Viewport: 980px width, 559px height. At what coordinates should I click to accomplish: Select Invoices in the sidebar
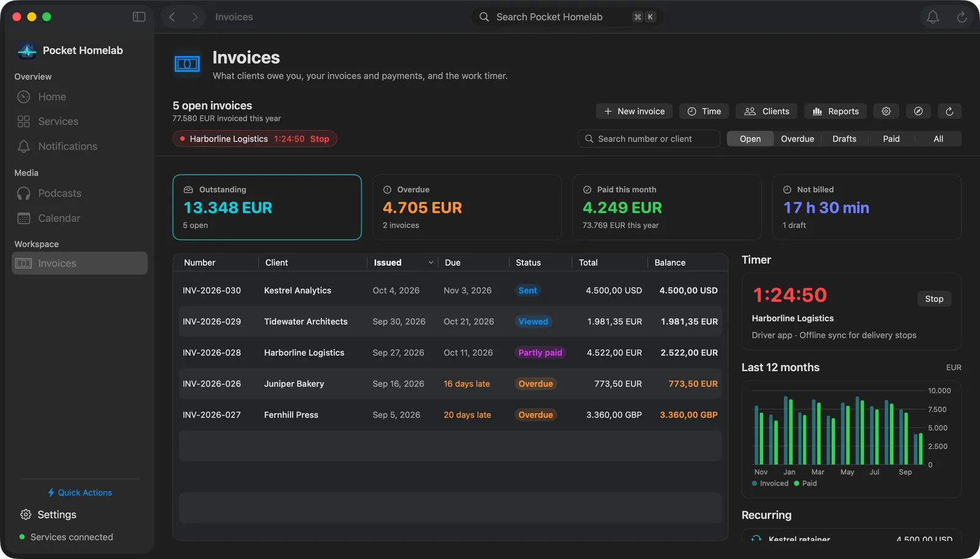click(80, 263)
